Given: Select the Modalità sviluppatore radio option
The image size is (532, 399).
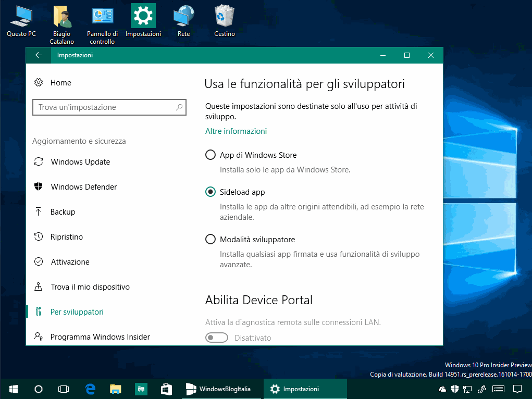Looking at the screenshot, I should click(x=211, y=239).
